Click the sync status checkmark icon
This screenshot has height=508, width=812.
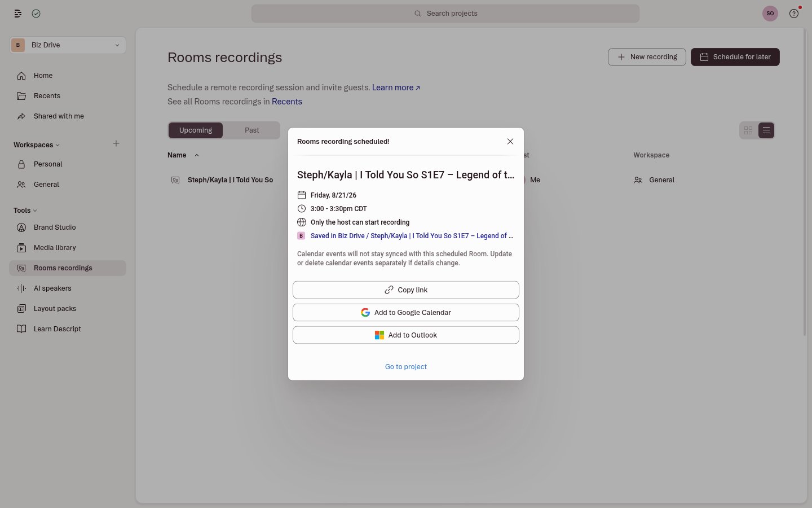coord(36,14)
